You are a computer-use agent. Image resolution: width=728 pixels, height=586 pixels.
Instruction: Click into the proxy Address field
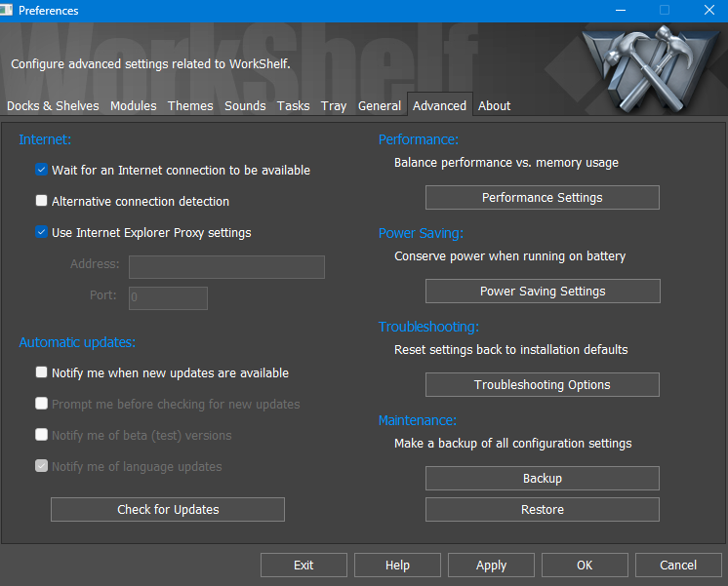(x=226, y=268)
